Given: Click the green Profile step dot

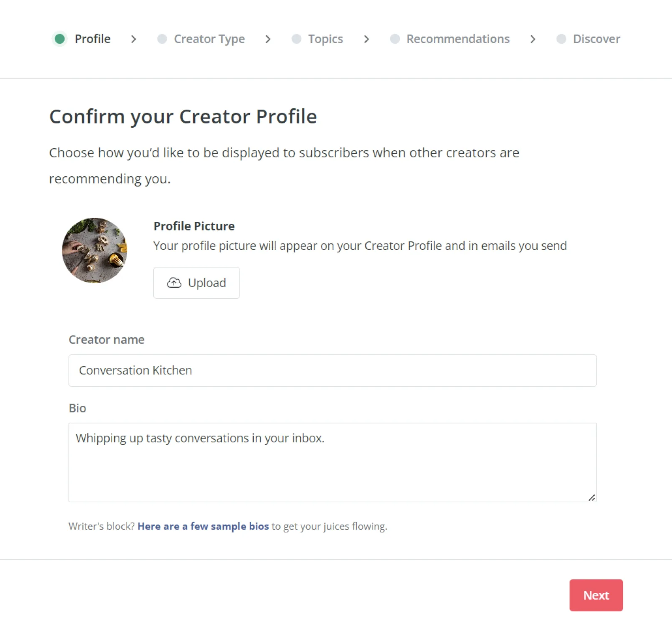Looking at the screenshot, I should (x=60, y=39).
